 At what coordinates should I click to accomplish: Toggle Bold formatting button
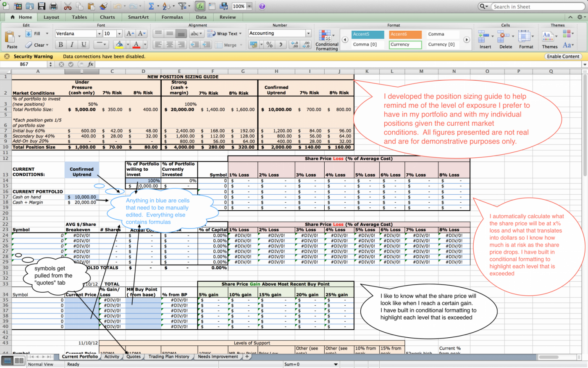[61, 45]
